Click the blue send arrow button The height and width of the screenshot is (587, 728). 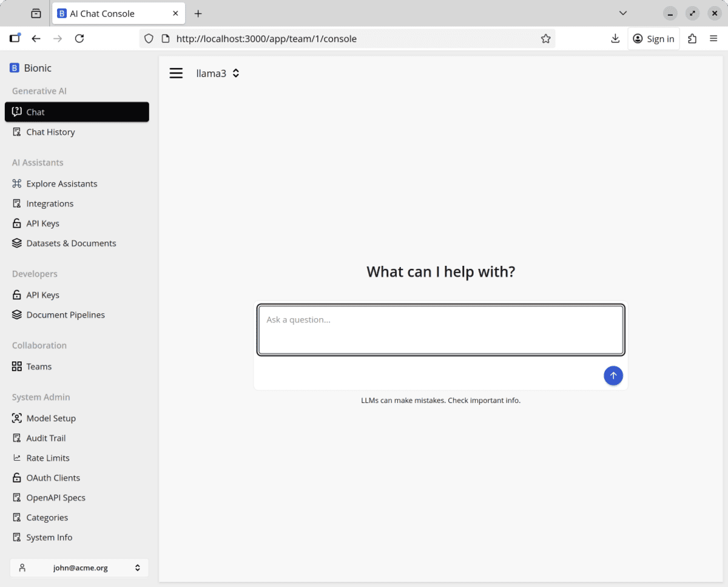click(613, 376)
